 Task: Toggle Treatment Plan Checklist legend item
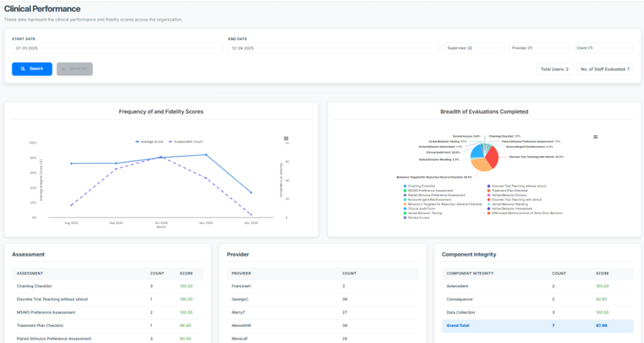[x=507, y=191]
